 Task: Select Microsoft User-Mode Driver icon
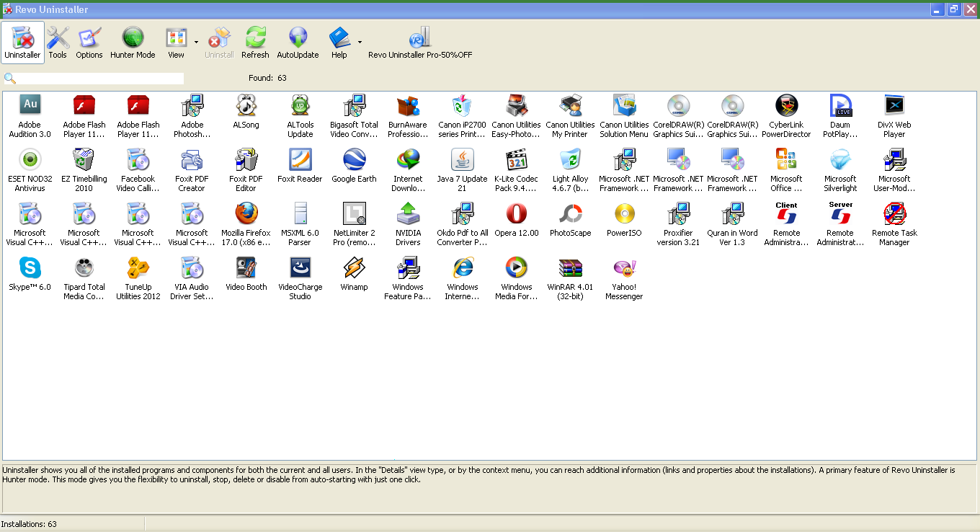pos(895,159)
